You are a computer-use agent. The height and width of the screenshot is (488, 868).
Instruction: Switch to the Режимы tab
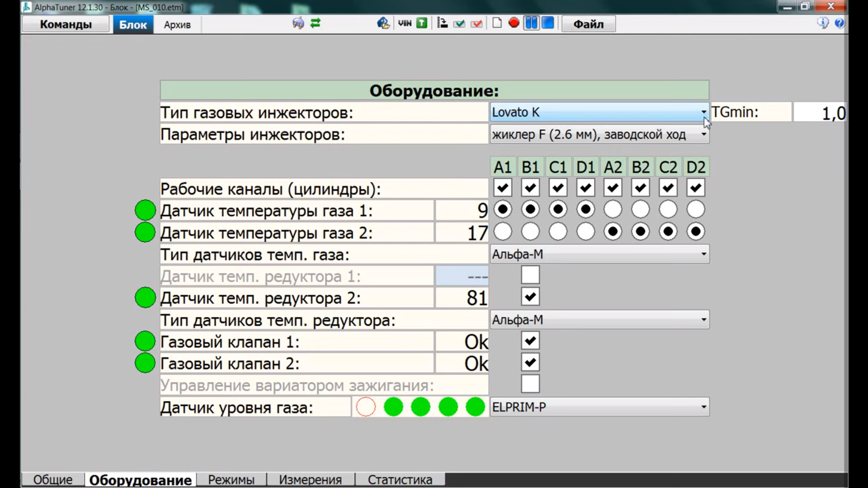pos(231,480)
